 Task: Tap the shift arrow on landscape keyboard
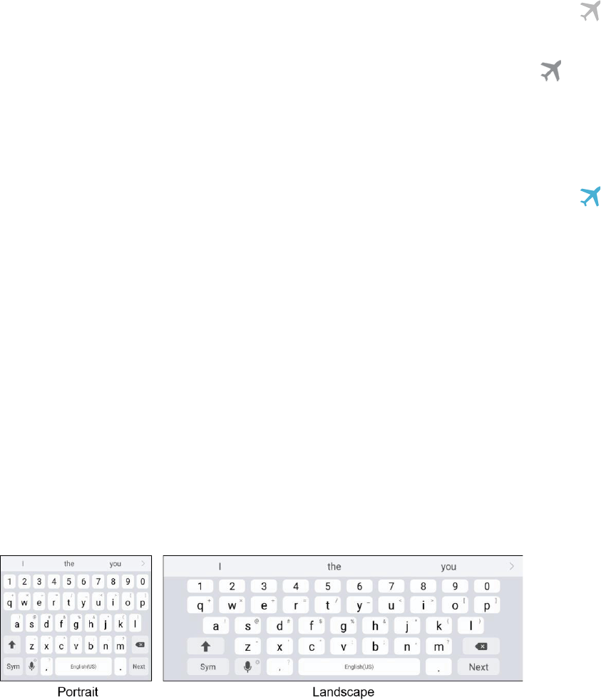point(205,646)
